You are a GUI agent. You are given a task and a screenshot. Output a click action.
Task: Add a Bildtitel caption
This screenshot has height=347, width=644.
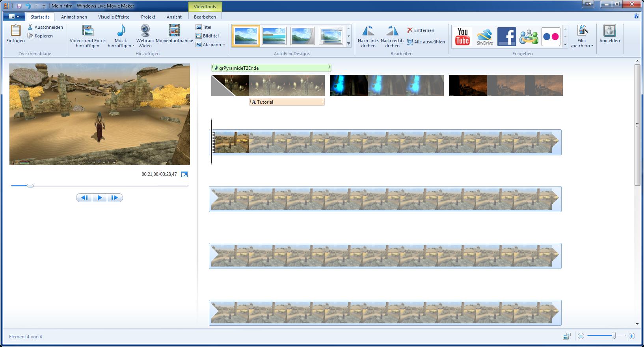click(x=207, y=36)
